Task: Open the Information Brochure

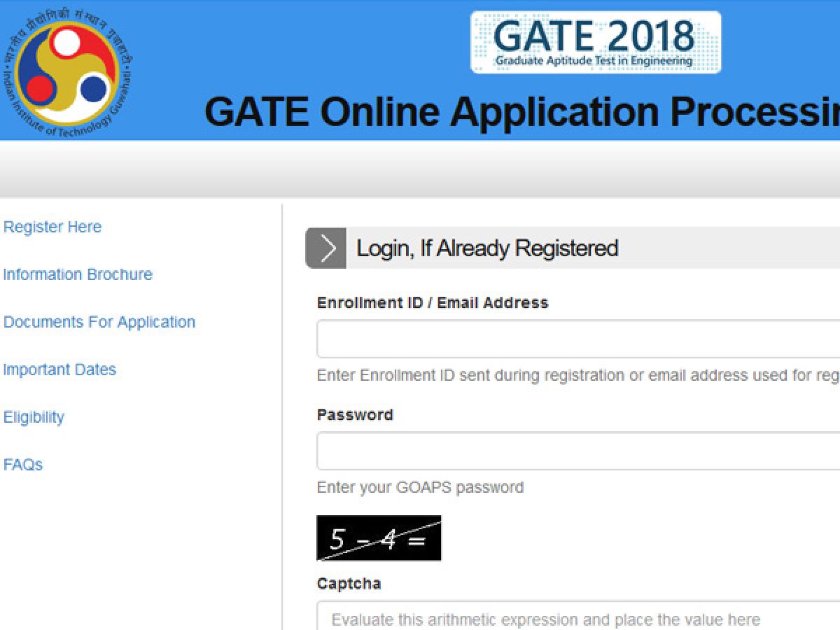Action: (x=78, y=274)
